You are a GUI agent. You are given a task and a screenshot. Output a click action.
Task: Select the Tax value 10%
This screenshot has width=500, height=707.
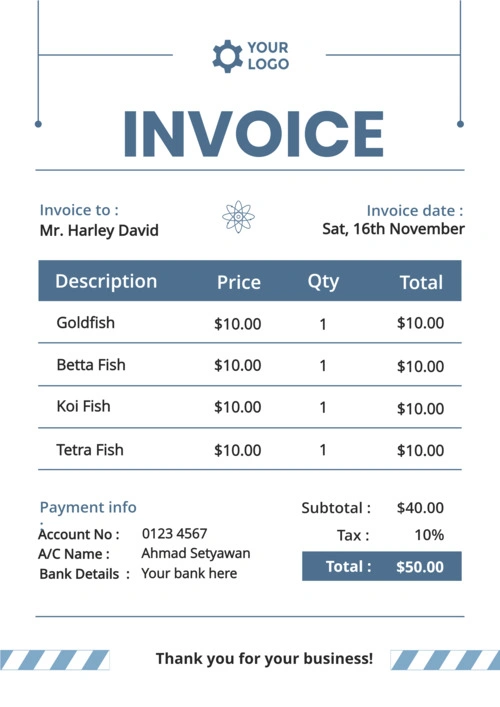tap(429, 535)
